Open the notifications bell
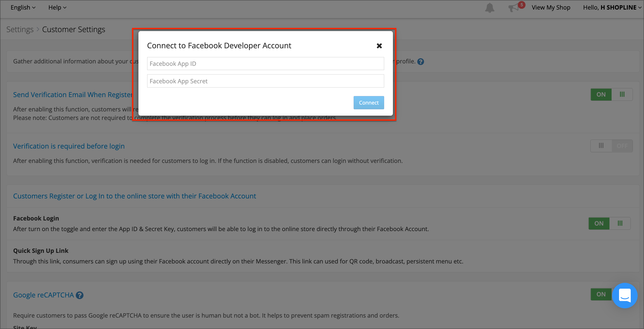This screenshot has height=329, width=644. [489, 8]
